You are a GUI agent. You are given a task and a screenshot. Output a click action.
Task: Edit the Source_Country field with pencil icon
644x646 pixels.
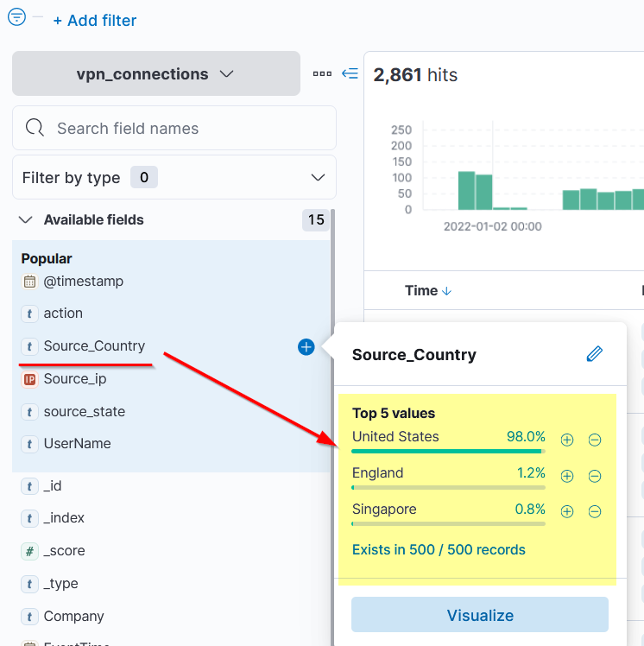[594, 354]
